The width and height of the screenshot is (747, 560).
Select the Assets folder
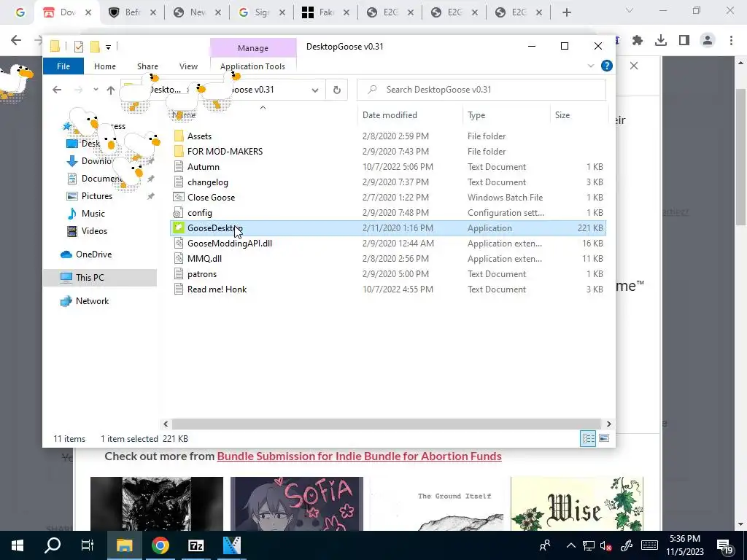point(388,136)
